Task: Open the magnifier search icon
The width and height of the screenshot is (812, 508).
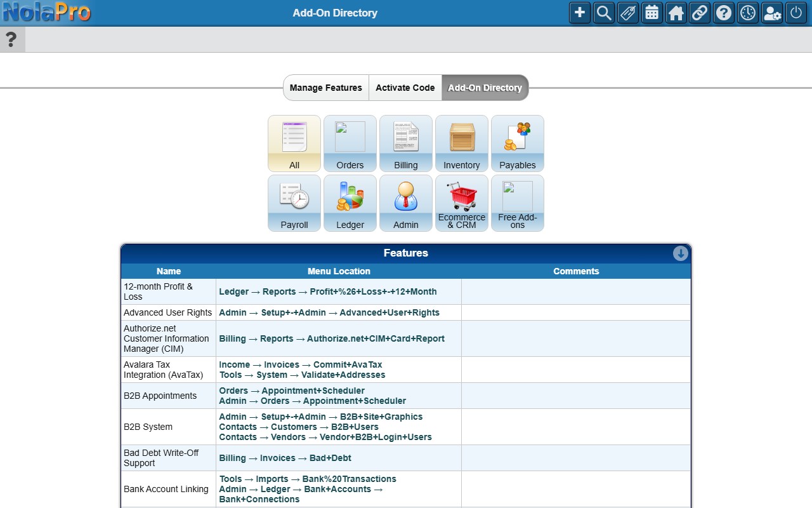Action: 604,13
